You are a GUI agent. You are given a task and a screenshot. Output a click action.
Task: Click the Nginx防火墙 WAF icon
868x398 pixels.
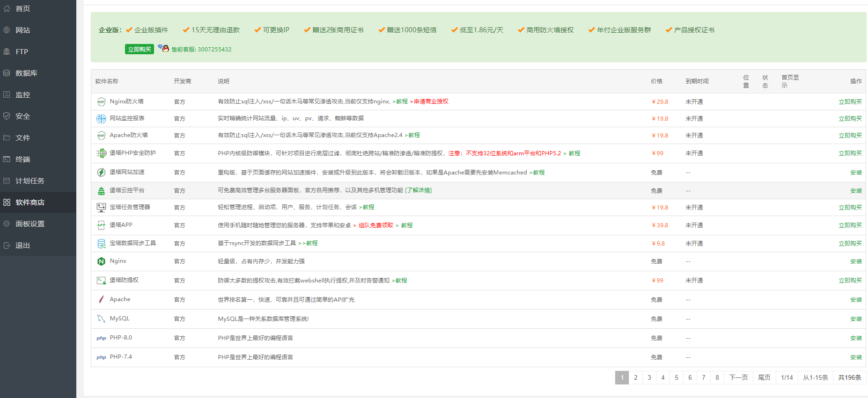click(x=101, y=101)
